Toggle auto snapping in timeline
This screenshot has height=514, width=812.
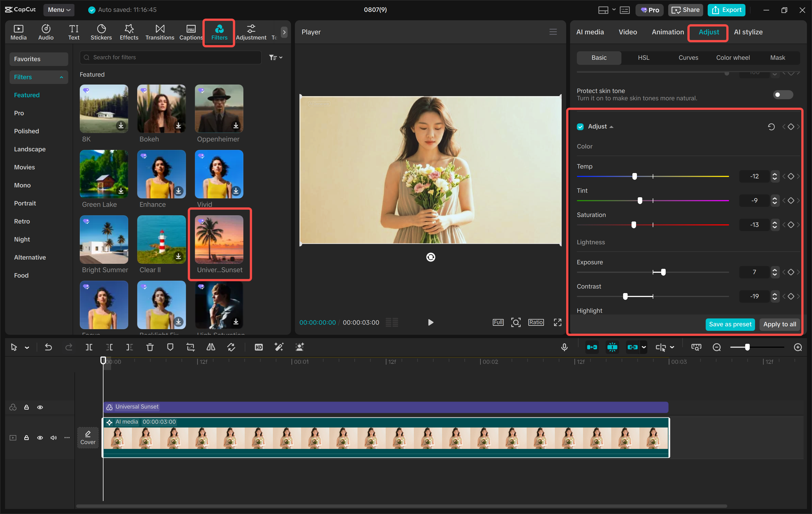(x=612, y=347)
